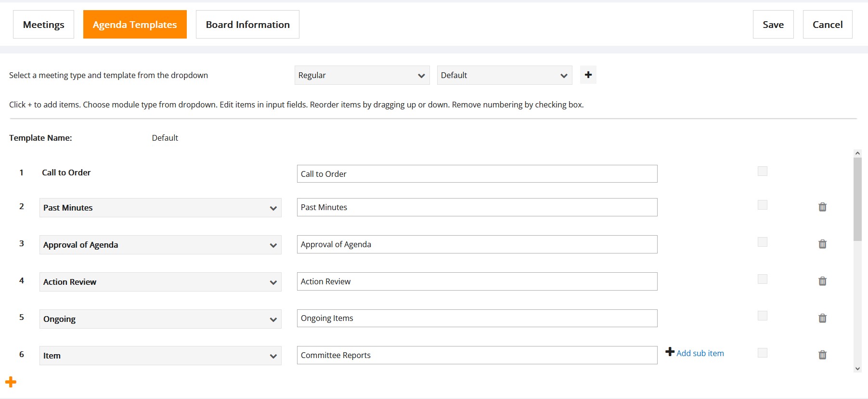868x399 pixels.
Task: Add new agenda item with orange plus
Action: [11, 382]
